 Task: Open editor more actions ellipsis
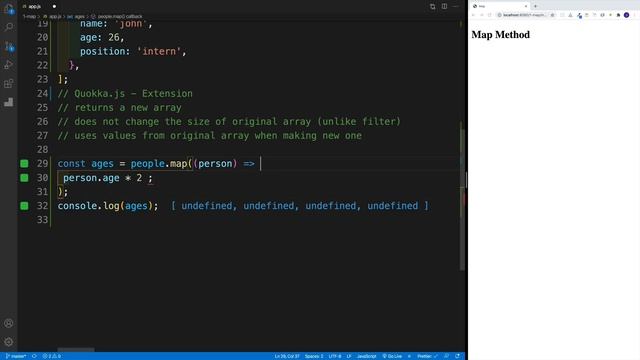coord(456,7)
